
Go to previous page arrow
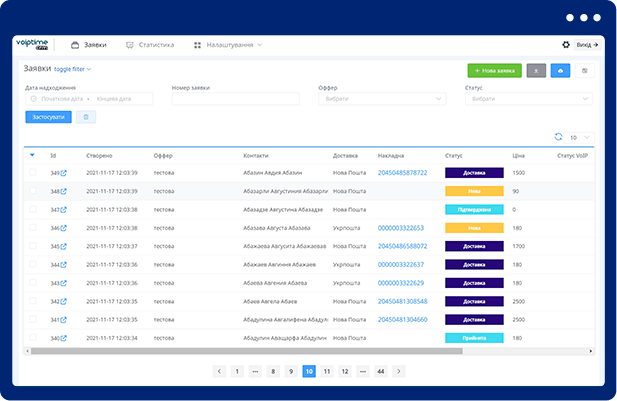[x=219, y=371]
